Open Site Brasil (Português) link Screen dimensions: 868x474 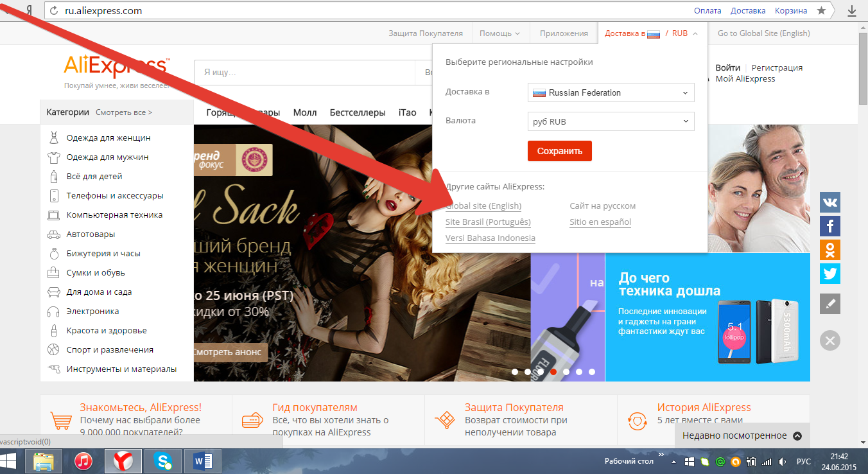tap(488, 222)
